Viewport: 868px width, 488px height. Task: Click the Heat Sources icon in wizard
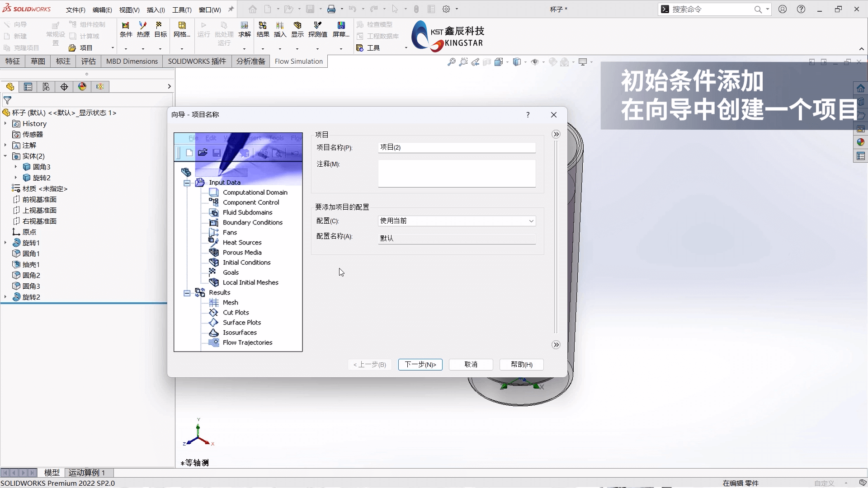point(213,242)
